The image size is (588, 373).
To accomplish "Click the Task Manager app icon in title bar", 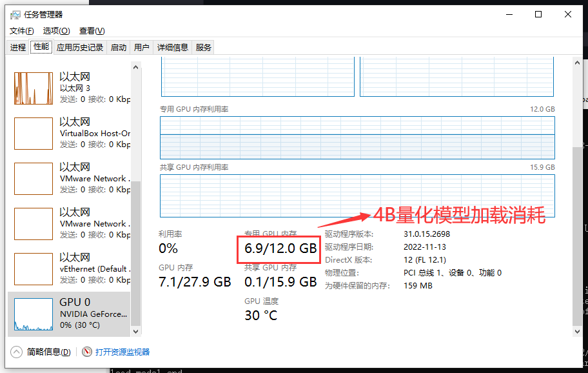I will 15,15.
